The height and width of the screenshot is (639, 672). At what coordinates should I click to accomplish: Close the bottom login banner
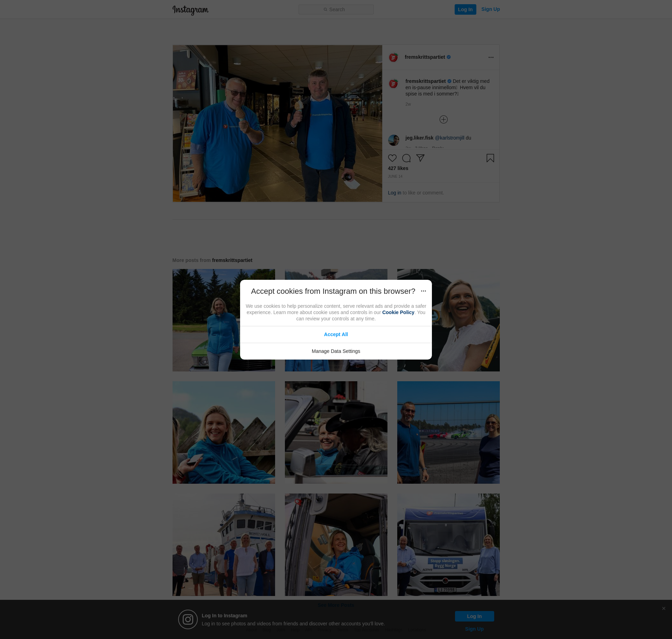pos(664,609)
